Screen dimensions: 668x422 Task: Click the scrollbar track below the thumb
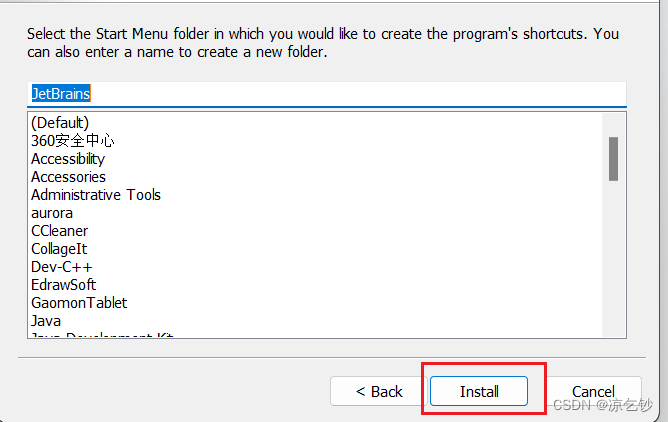pyautogui.click(x=613, y=259)
